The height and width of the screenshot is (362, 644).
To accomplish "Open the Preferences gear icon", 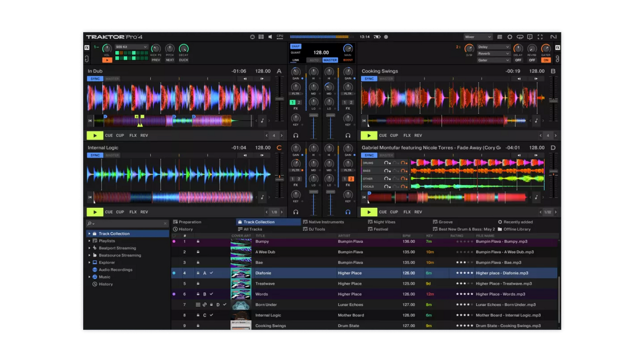I will point(510,37).
